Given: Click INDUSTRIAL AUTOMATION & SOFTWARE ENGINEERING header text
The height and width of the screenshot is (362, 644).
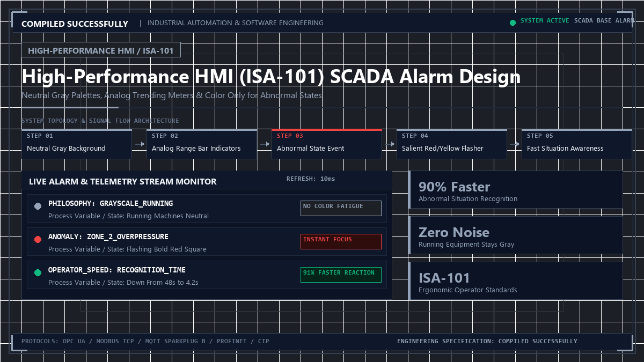Looking at the screenshot, I should pos(236,23).
